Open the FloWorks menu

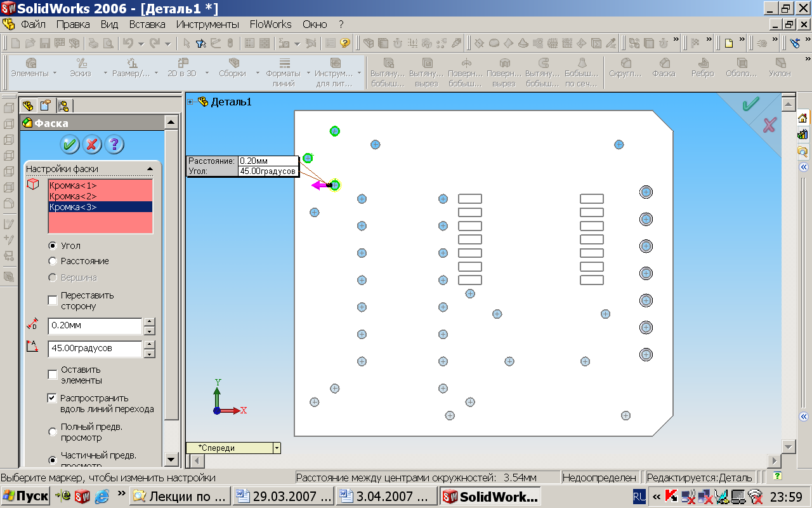(271, 24)
